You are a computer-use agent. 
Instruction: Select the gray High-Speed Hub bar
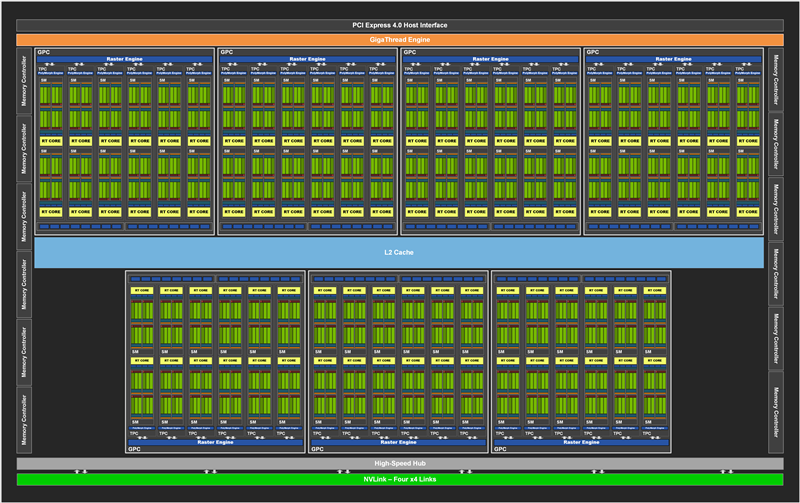coord(400,464)
